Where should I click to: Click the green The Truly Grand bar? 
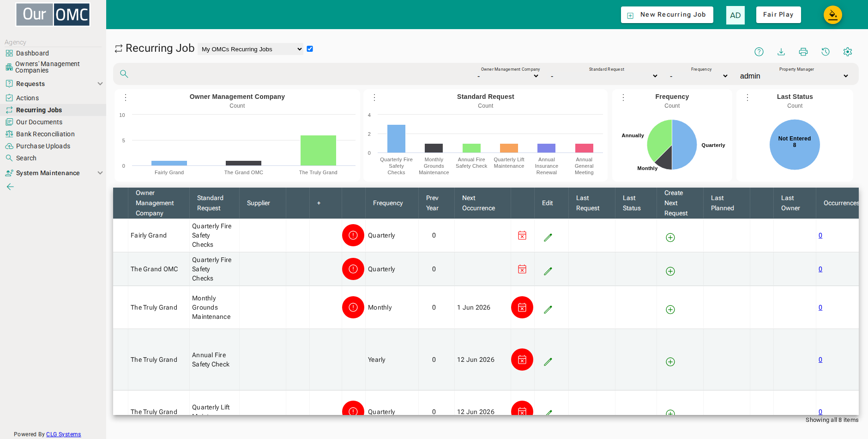(x=318, y=150)
